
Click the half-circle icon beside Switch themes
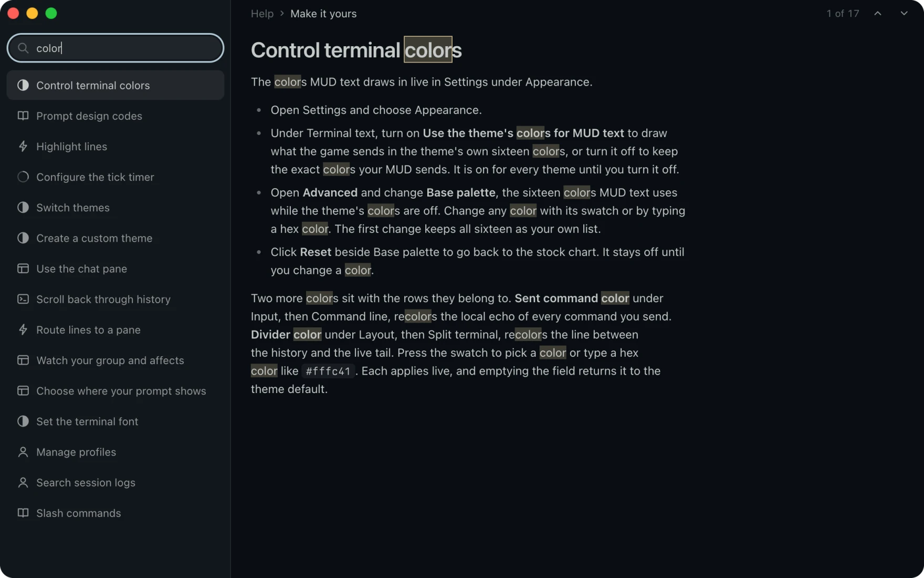[23, 207]
